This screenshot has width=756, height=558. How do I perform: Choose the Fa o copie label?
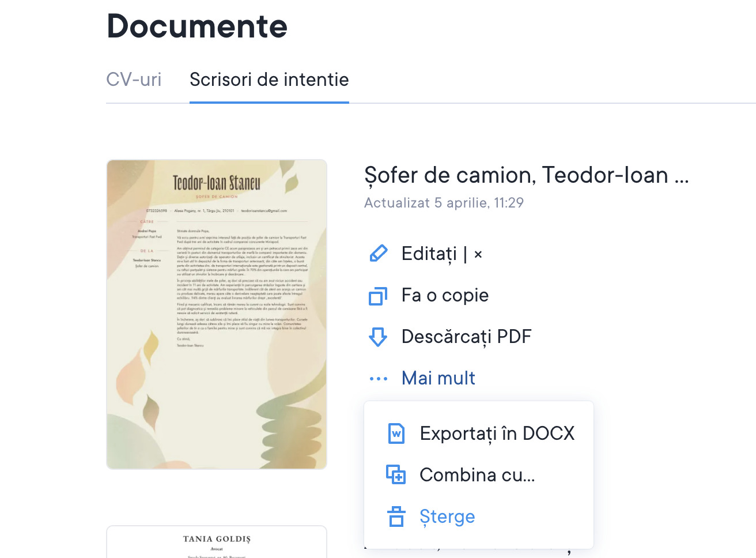point(445,295)
